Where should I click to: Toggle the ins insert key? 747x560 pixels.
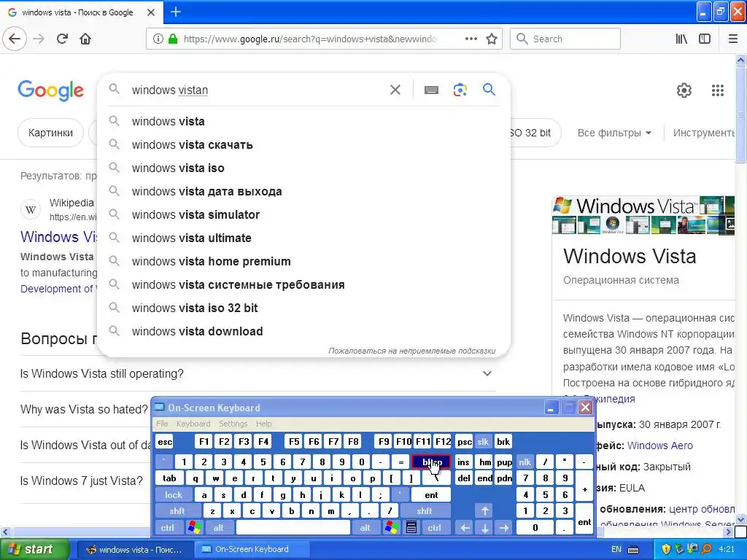click(x=463, y=462)
